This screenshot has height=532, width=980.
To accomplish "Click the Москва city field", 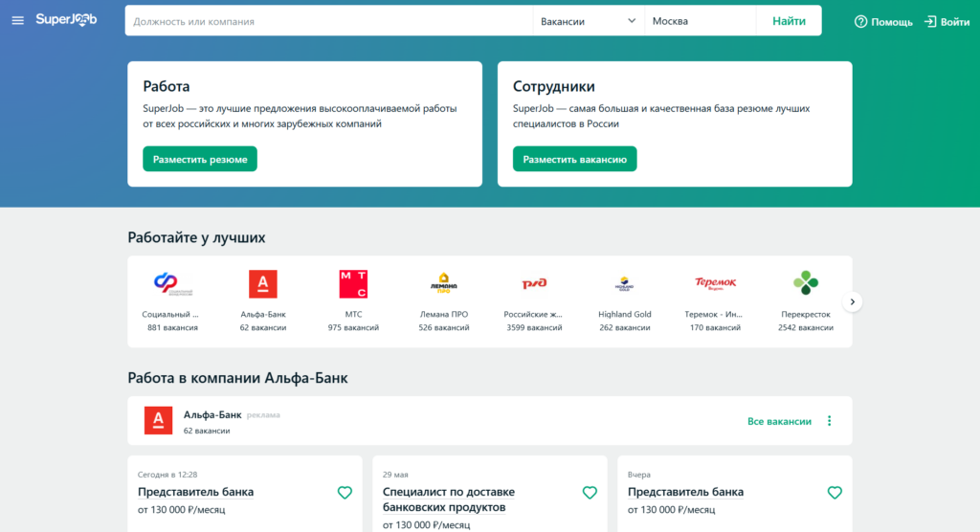I will pyautogui.click(x=700, y=21).
